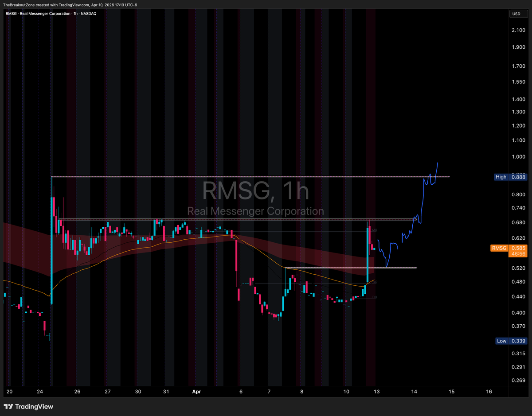Click the 0.480 price axis label

click(x=518, y=282)
